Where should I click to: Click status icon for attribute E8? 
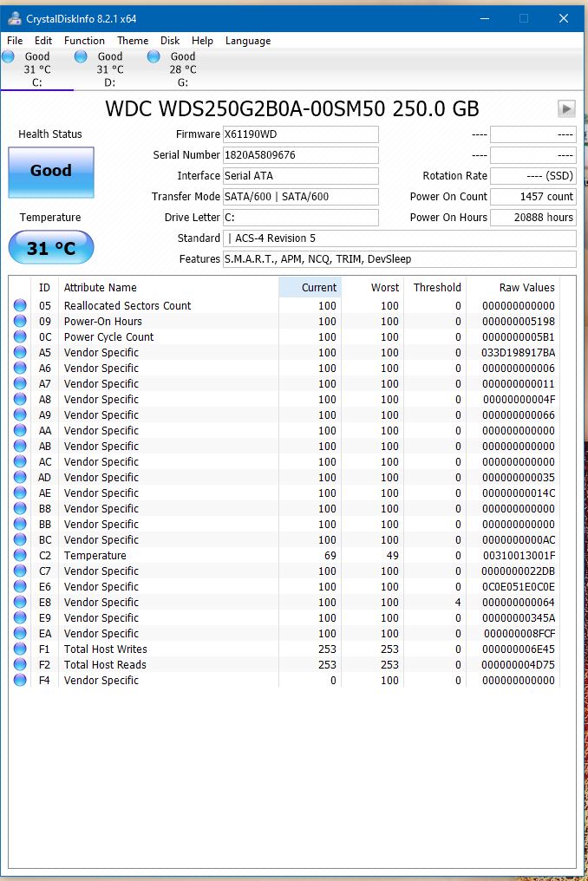20,602
